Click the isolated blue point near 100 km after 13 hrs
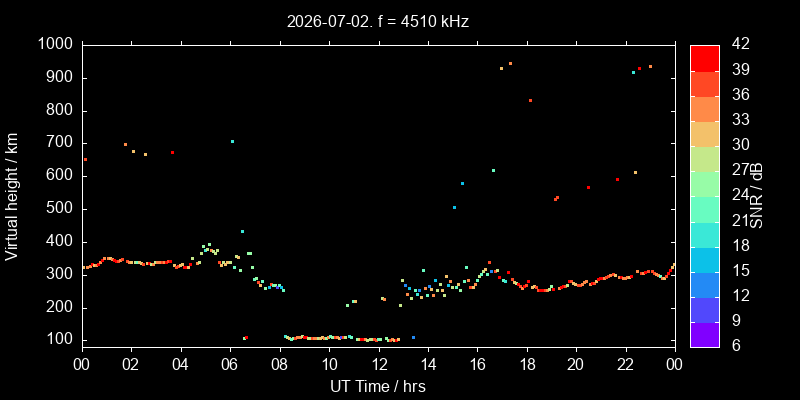This screenshot has width=800, height=400. click(x=413, y=337)
